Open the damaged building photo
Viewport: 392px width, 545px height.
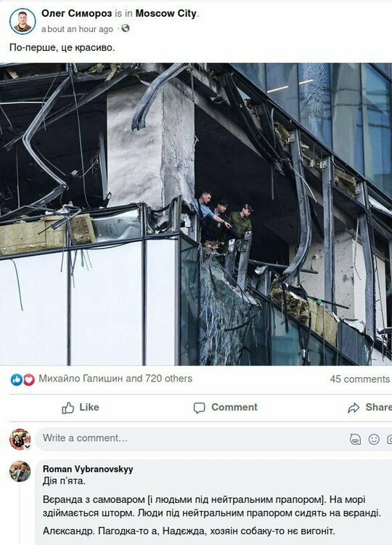[196, 214]
